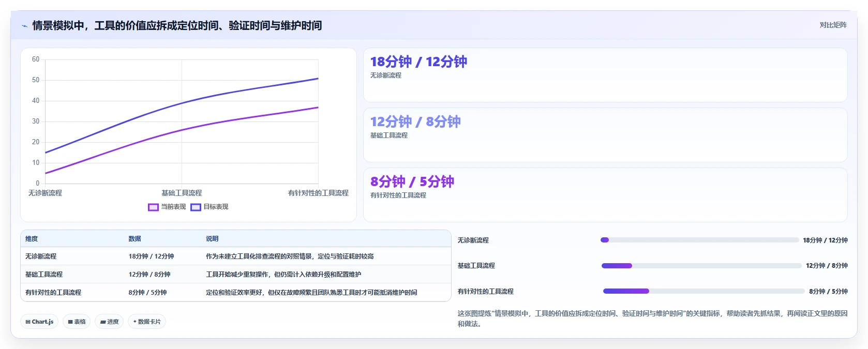Click the 基础工具流程 table row cell
The image size is (868, 349).
click(44, 275)
